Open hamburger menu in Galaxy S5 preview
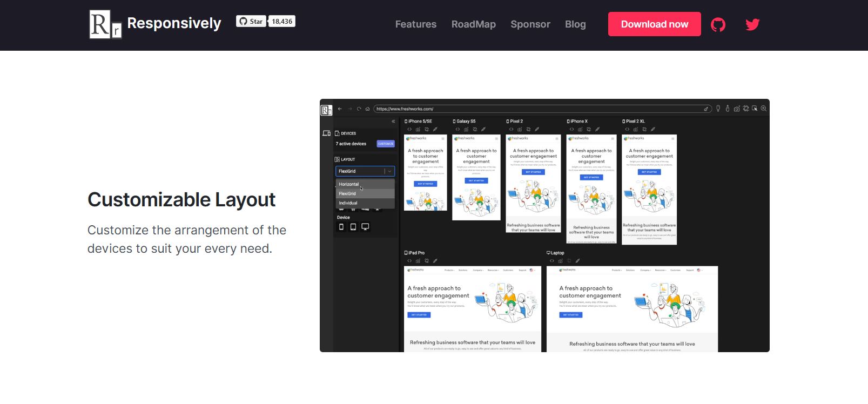The image size is (868, 404). point(496,139)
